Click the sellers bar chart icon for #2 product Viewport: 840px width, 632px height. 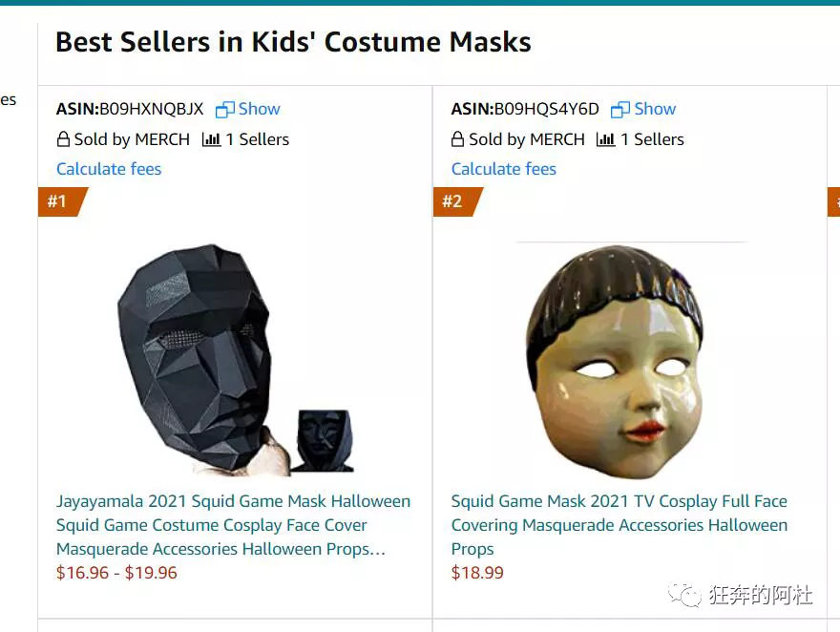(605, 139)
